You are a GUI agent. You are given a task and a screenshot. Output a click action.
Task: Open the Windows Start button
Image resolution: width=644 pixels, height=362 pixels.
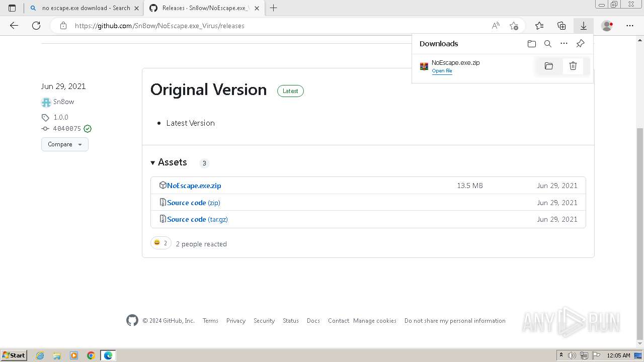coord(14,355)
